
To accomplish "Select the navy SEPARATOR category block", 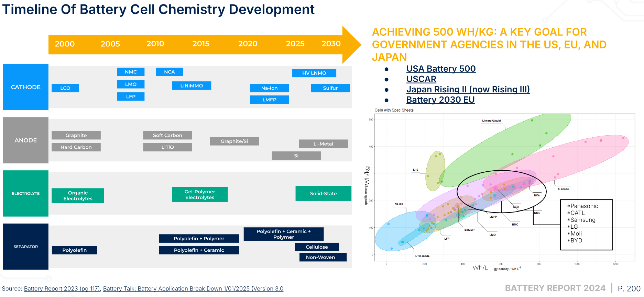I will [x=26, y=247].
